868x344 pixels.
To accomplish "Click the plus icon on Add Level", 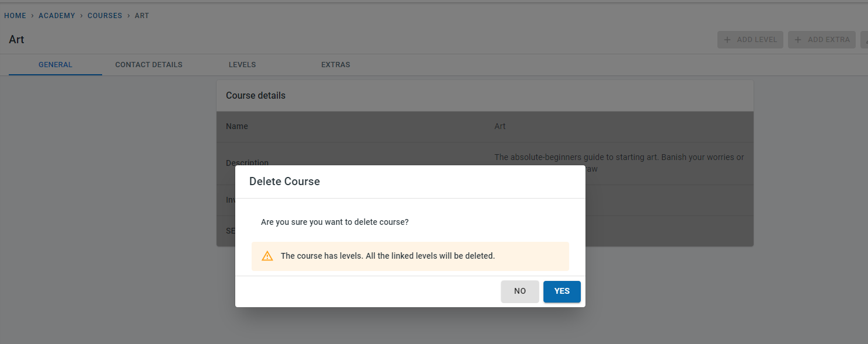I will [727, 40].
